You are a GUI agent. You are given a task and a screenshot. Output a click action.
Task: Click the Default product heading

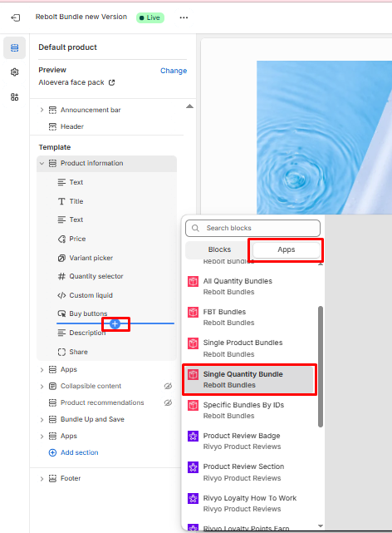(x=67, y=47)
